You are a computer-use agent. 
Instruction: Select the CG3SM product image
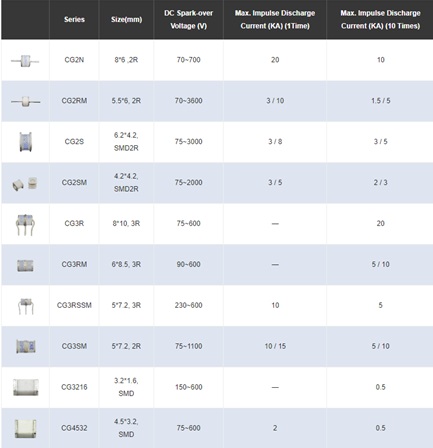pos(26,346)
